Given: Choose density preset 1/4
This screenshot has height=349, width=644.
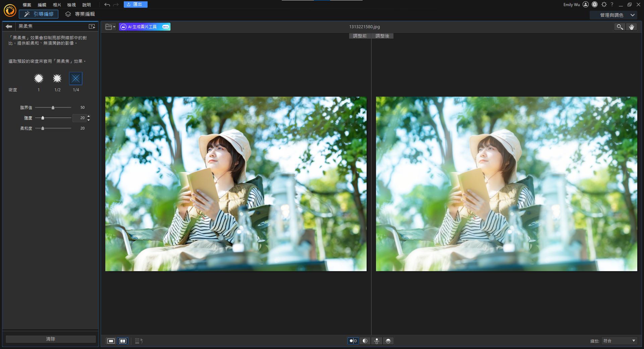Looking at the screenshot, I should pos(76,79).
